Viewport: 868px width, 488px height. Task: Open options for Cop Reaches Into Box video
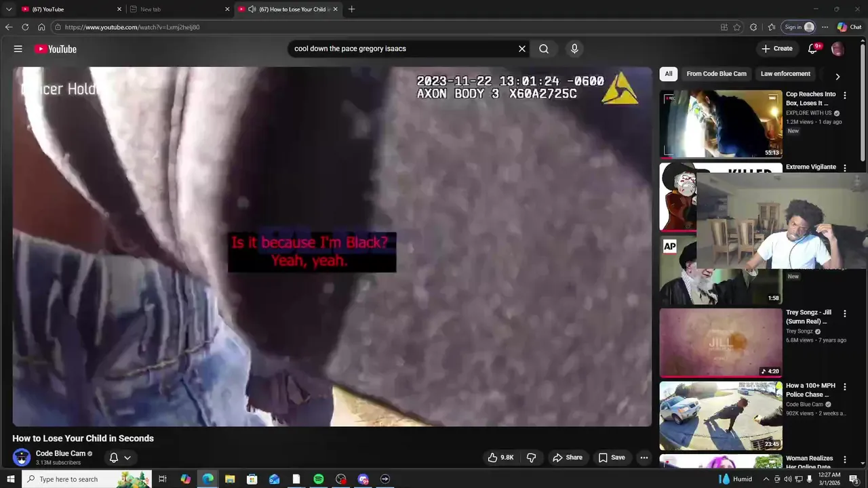pos(845,96)
